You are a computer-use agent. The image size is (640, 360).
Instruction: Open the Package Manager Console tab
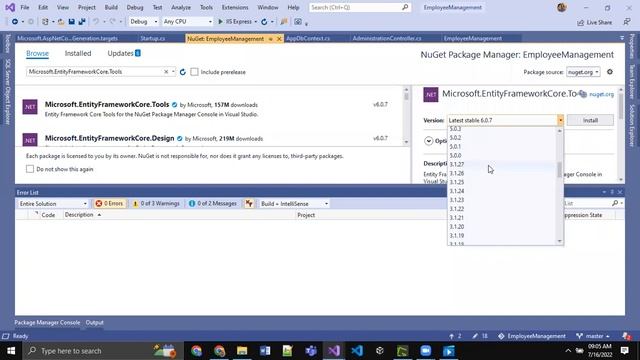click(47, 322)
